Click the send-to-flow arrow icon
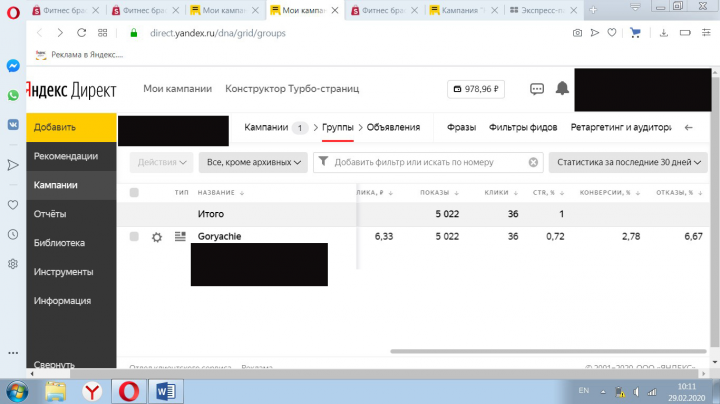 coord(595,33)
